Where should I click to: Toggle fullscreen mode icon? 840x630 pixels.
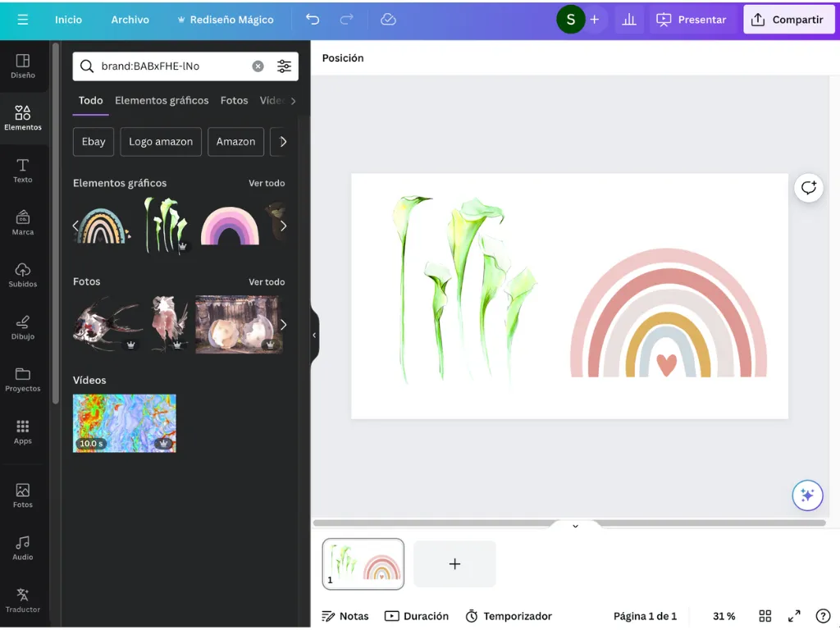(794, 616)
